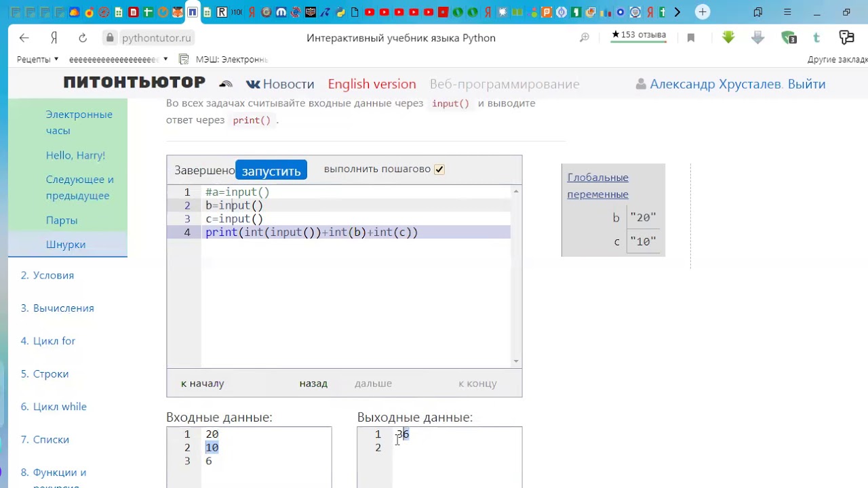Click к началу step control
This screenshot has width=868, height=488.
tap(202, 384)
